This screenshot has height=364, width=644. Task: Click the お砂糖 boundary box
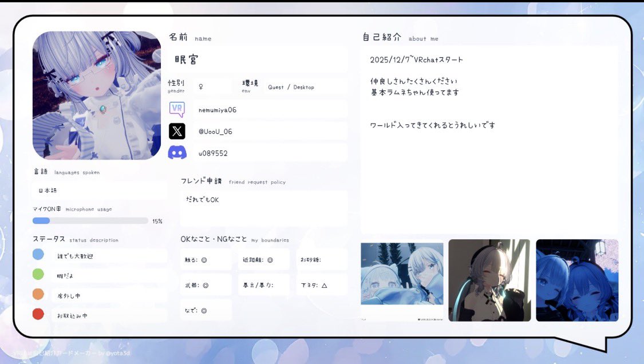coord(322,260)
